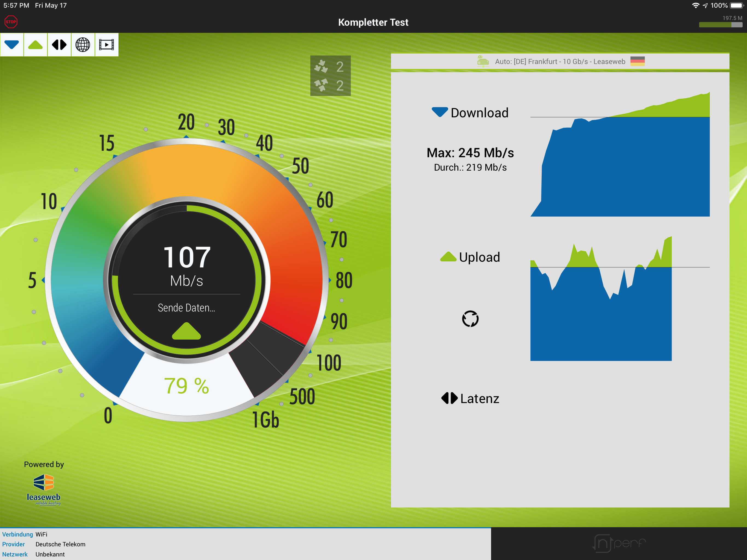
Task: Click the server car icon
Action: click(483, 61)
